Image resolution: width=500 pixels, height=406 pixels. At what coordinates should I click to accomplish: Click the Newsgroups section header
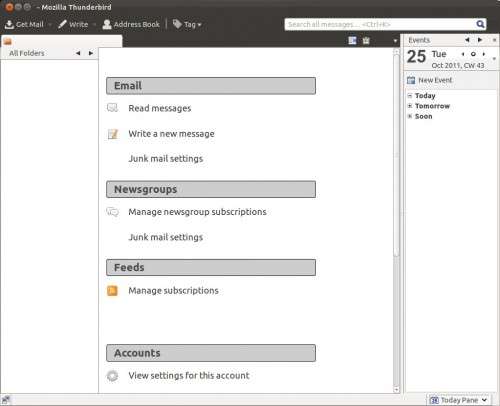[x=211, y=189]
